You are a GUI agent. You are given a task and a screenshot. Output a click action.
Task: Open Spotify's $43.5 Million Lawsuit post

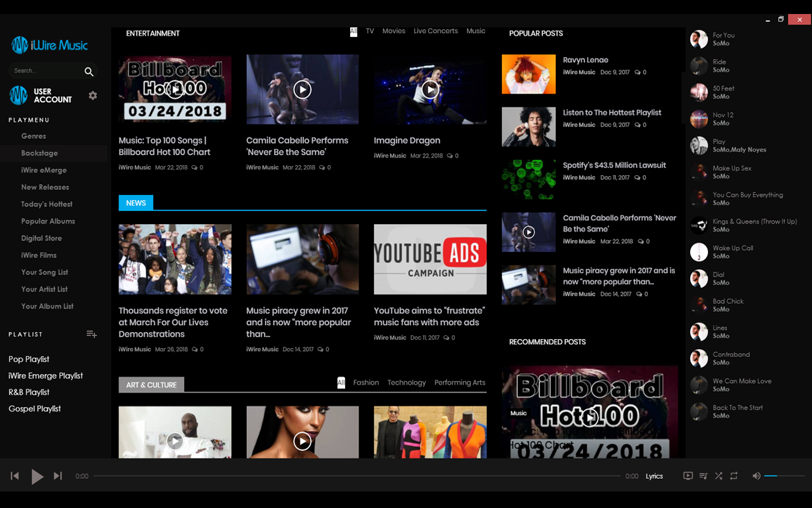pos(614,166)
